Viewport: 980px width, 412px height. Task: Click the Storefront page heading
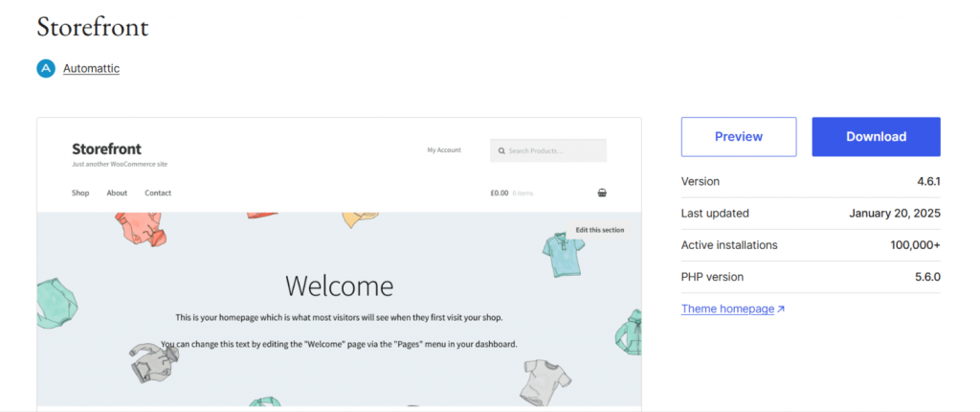pos(93,27)
